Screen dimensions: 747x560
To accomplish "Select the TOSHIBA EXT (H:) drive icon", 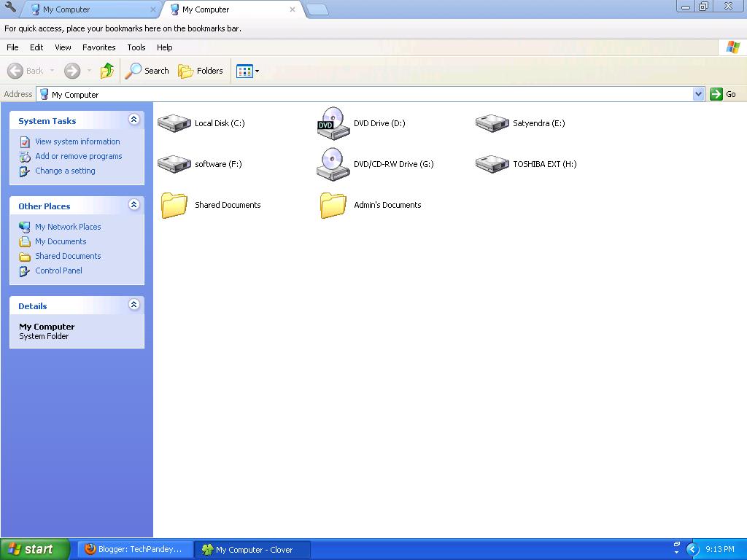I will pos(492,164).
